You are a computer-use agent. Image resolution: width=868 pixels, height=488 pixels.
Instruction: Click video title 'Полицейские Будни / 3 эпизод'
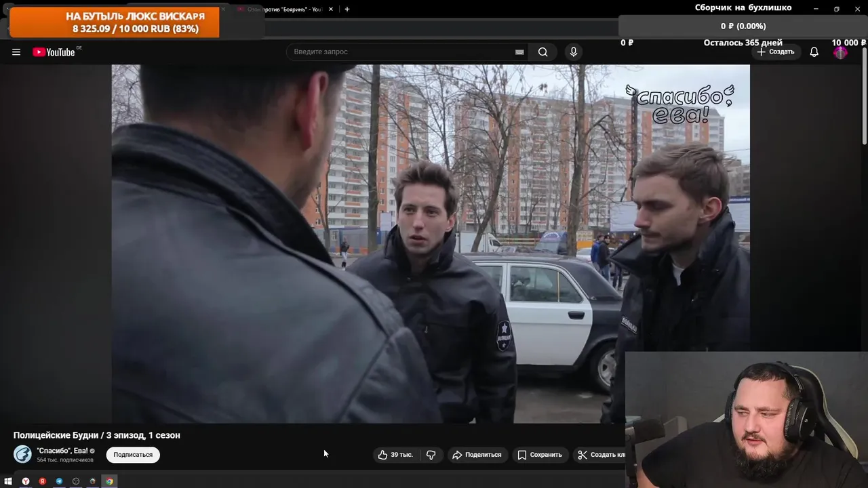(x=97, y=435)
